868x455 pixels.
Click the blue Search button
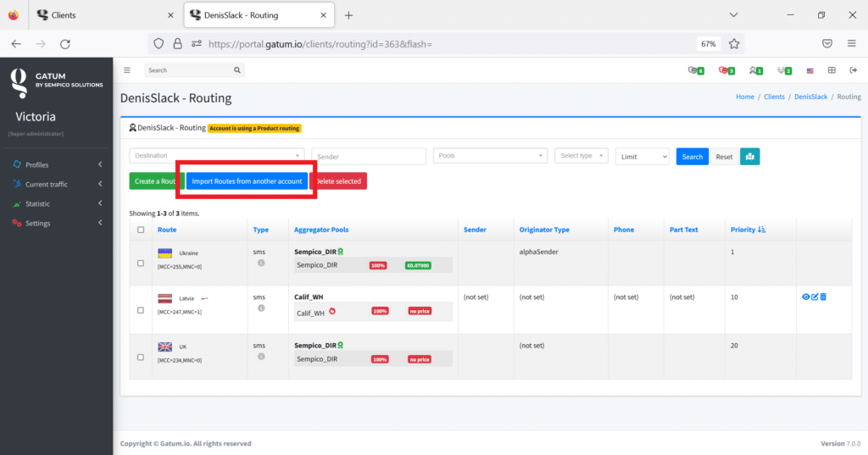tap(692, 157)
